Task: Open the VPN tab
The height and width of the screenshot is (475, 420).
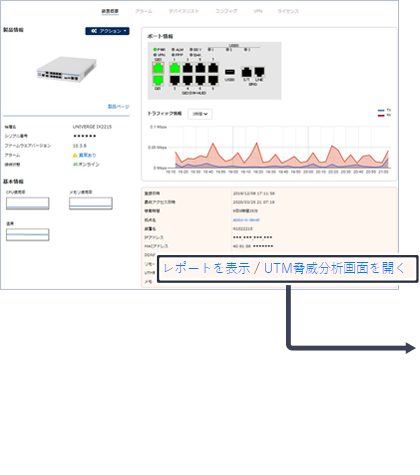Action: click(258, 11)
